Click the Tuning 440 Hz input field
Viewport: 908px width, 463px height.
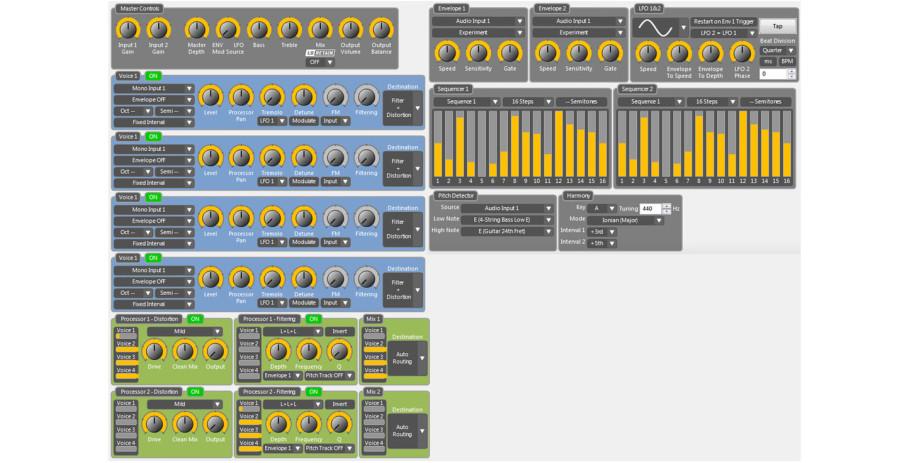[x=649, y=208]
